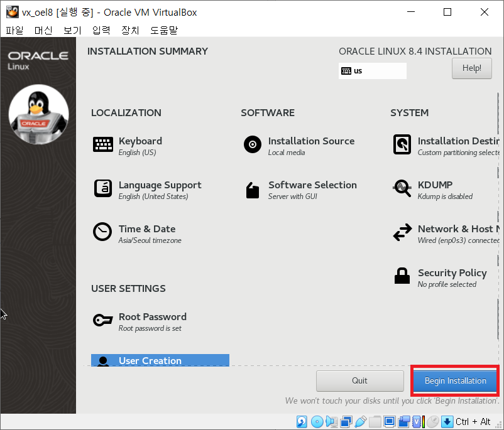Open Time & Date settings
504x430 pixels.
click(137, 234)
